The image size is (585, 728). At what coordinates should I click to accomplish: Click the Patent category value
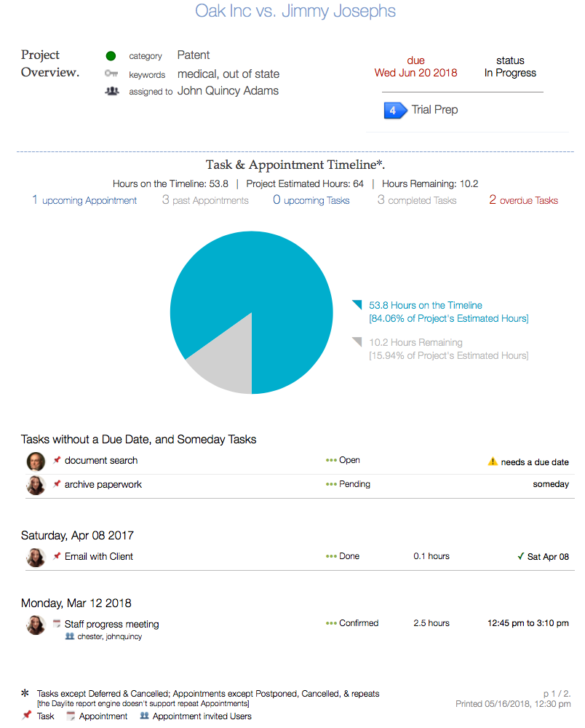pyautogui.click(x=194, y=55)
